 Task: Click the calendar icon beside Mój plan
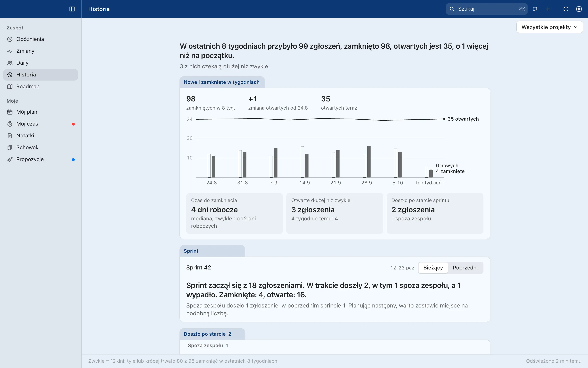point(10,112)
